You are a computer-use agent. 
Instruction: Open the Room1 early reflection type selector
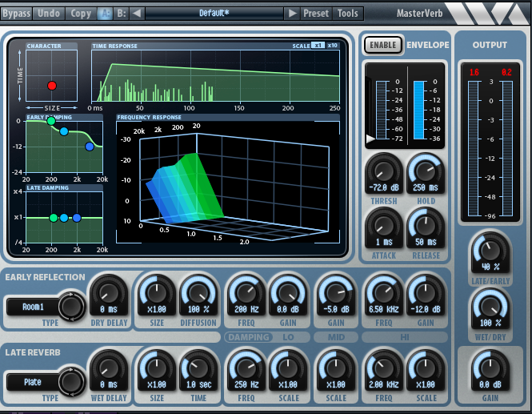coord(33,307)
